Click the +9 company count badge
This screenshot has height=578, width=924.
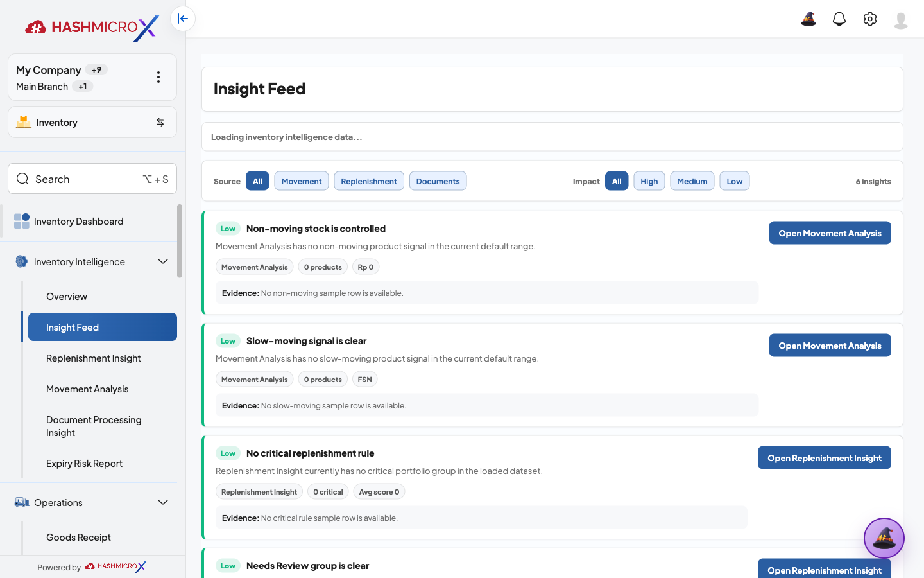(96, 70)
